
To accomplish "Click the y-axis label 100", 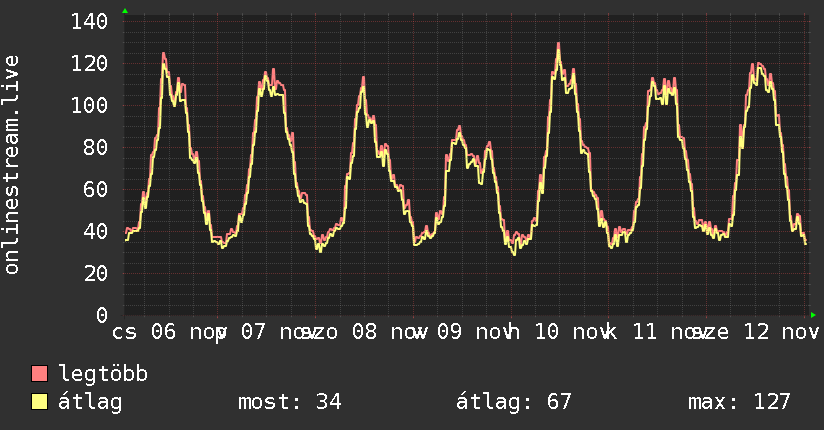I will click(89, 106).
